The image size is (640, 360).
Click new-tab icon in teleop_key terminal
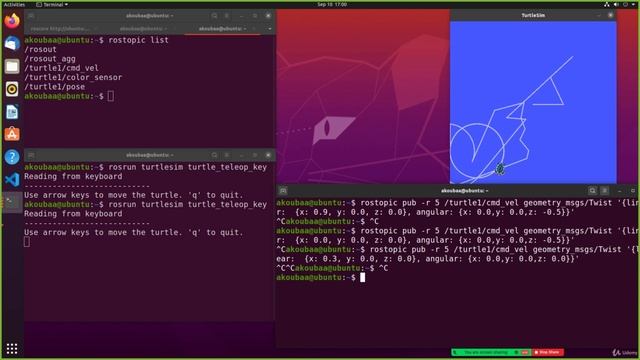[31, 155]
